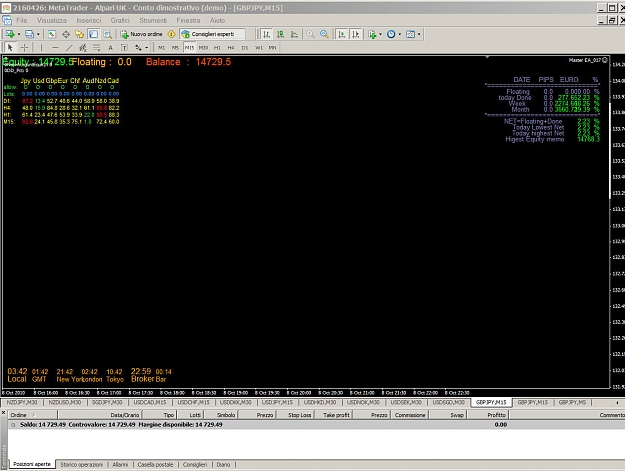Switch to bar chart view
The image size is (625, 471).
coord(266,34)
